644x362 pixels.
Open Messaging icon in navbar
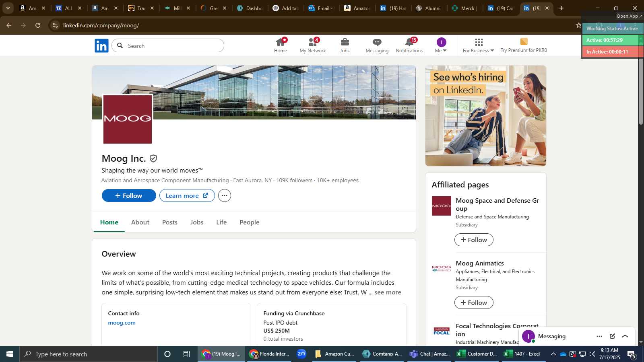click(377, 45)
